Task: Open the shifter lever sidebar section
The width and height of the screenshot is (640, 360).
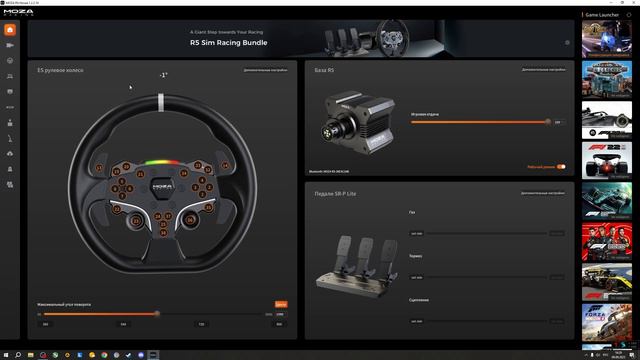Action: click(x=10, y=138)
